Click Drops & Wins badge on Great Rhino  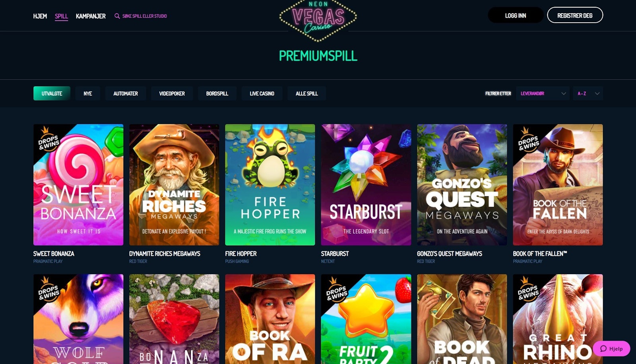coord(528,289)
